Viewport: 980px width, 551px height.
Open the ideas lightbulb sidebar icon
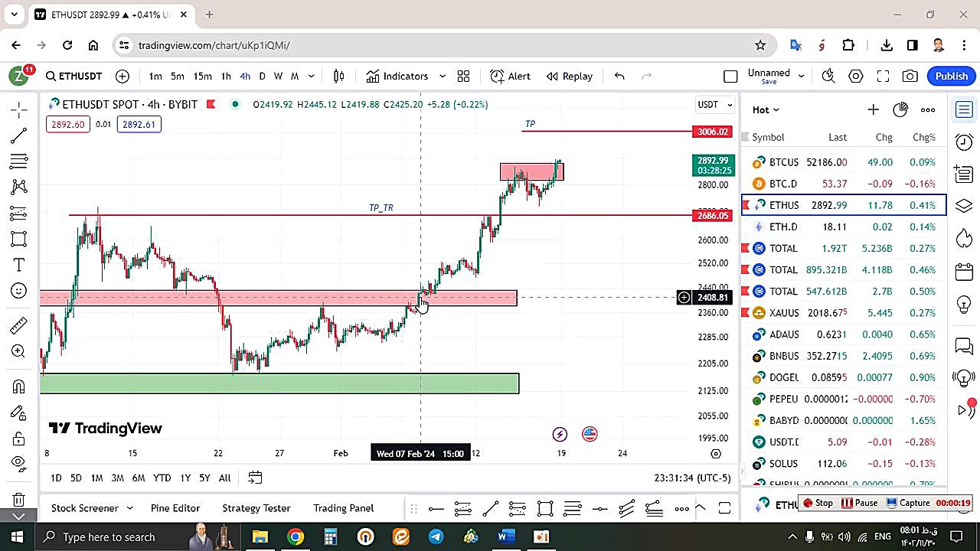pos(964,304)
